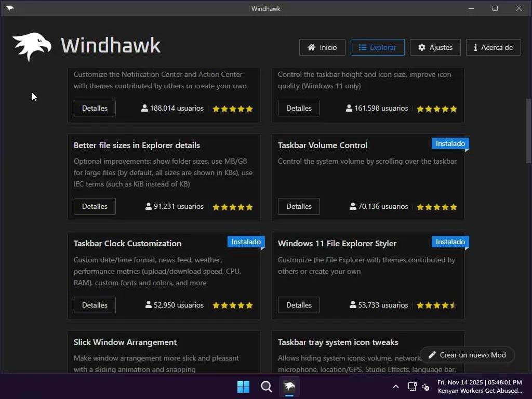Click the 70,136 usuarios count text
Viewport: 532px width, 399px height.
[x=383, y=206]
